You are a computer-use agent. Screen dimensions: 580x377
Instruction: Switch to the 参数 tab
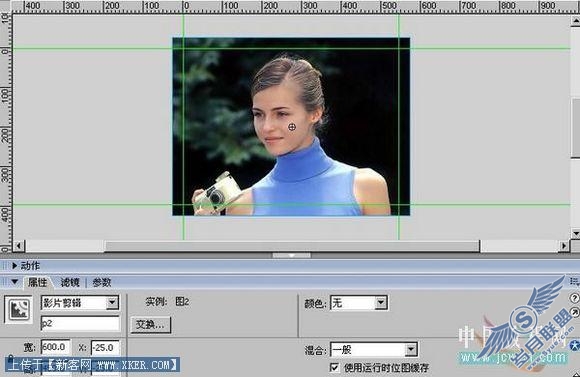102,282
